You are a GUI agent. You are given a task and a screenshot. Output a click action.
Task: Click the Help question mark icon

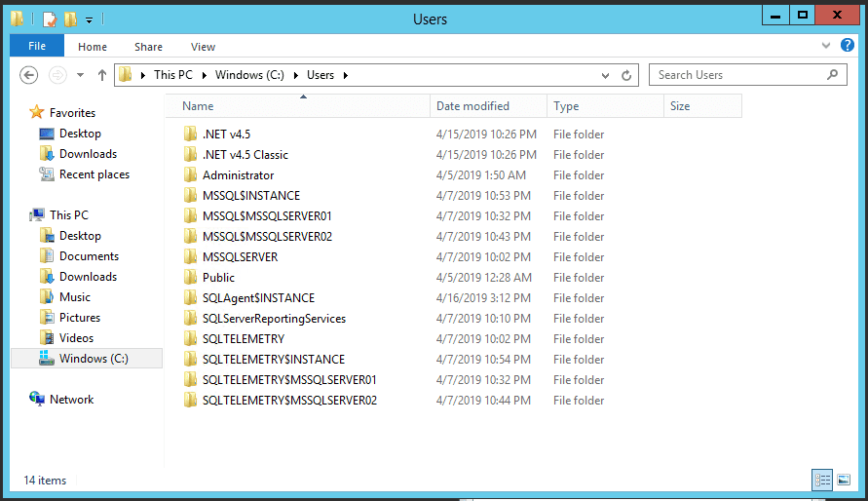click(x=846, y=46)
